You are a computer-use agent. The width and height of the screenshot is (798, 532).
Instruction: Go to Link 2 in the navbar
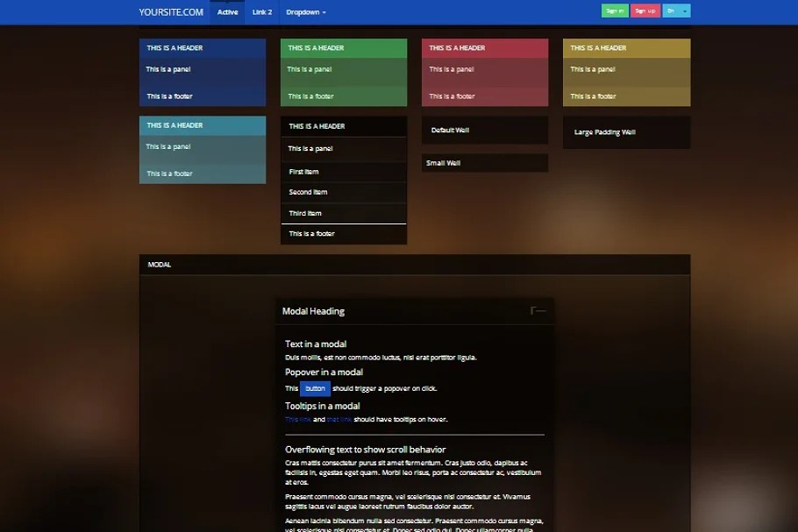pos(262,12)
